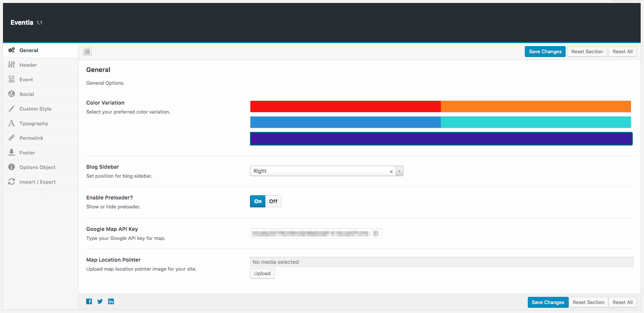644x313 pixels.
Task: Open the LinkedIn icon link in footer
Action: 111,301
